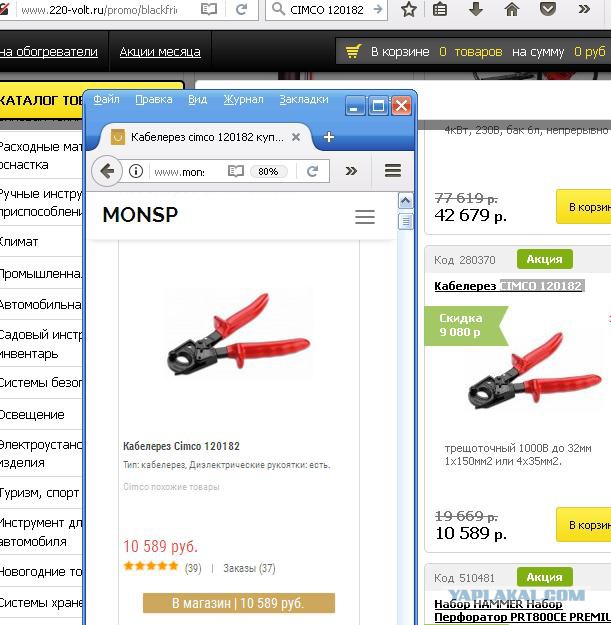Toggle reader view in front browser address bar
Screen dimensions: 611x625
[236, 171]
